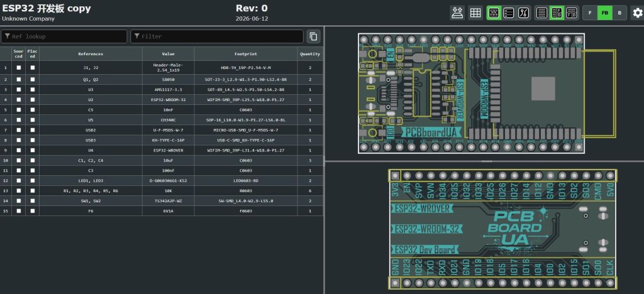Show front side only with F button

(x=590, y=13)
